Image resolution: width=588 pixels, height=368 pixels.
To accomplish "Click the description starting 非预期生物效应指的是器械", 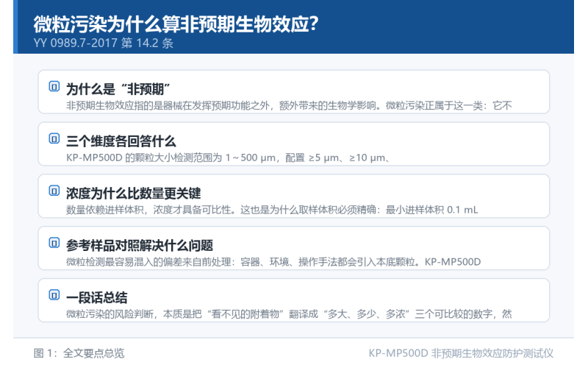I will pyautogui.click(x=289, y=105).
